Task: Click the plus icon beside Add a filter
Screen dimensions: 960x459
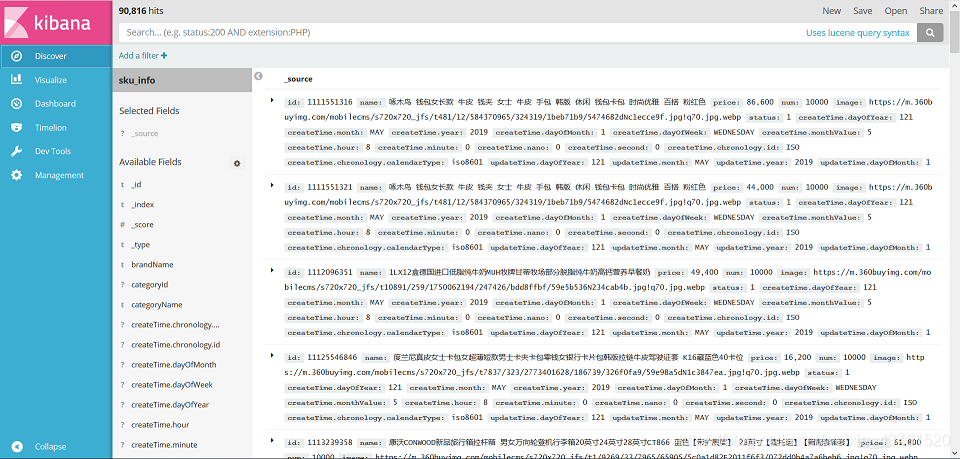Action: 164,56
